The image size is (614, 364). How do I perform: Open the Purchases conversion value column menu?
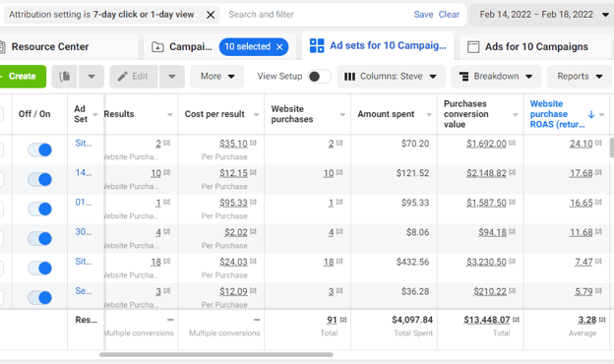click(516, 115)
